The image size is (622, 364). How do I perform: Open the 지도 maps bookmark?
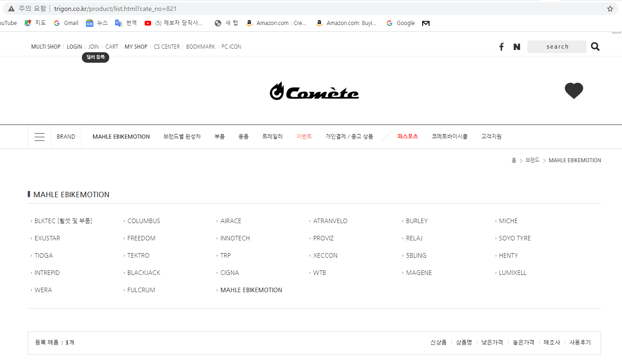(35, 23)
